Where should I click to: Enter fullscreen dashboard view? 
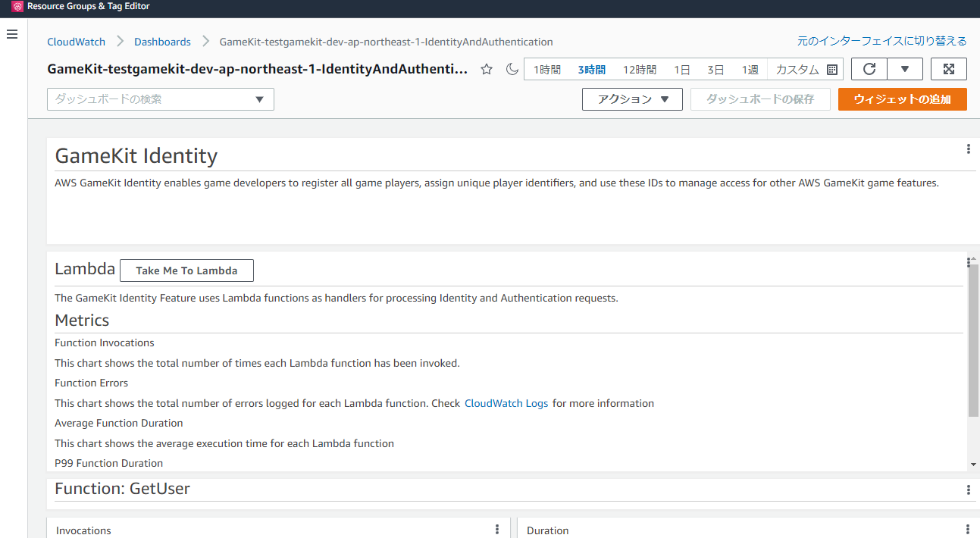[948, 69]
